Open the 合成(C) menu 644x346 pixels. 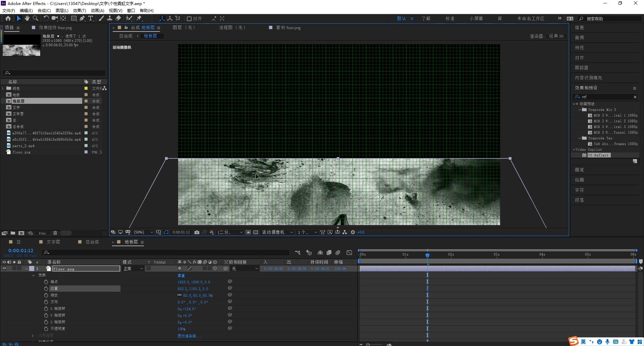pos(44,11)
